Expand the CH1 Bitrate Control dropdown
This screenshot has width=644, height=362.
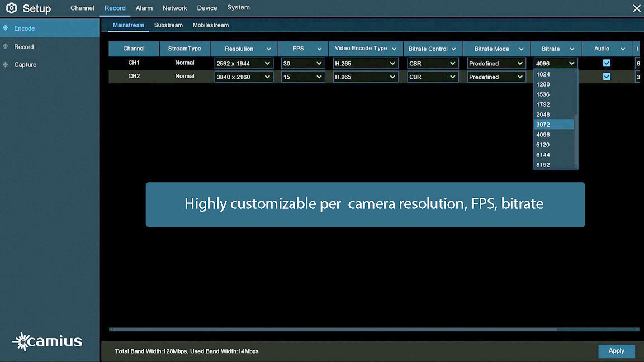[433, 64]
